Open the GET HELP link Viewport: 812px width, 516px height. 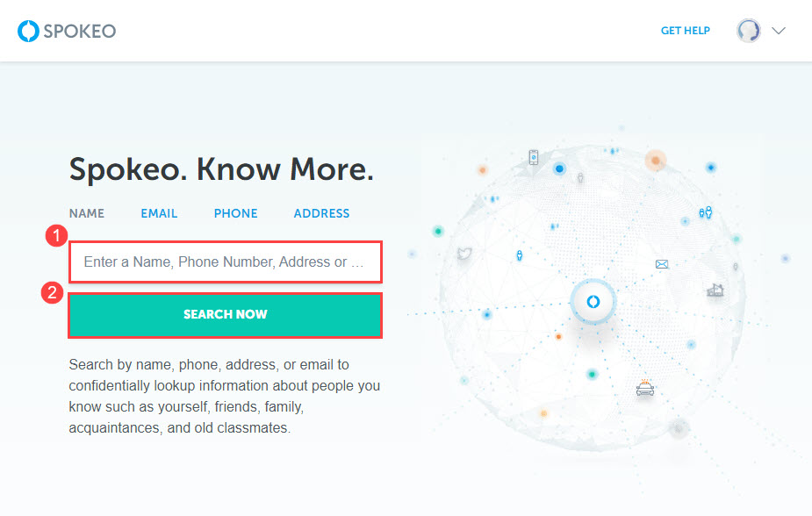[x=685, y=31]
